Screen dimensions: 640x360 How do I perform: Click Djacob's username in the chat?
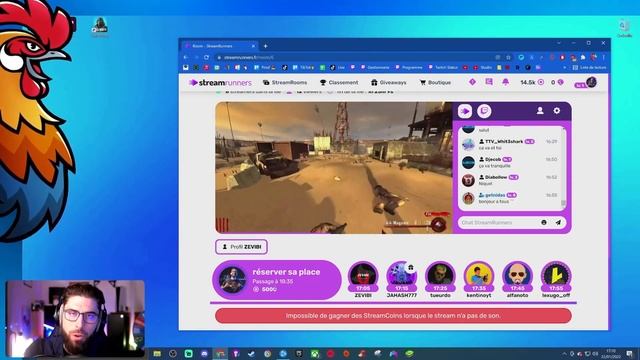pos(493,159)
